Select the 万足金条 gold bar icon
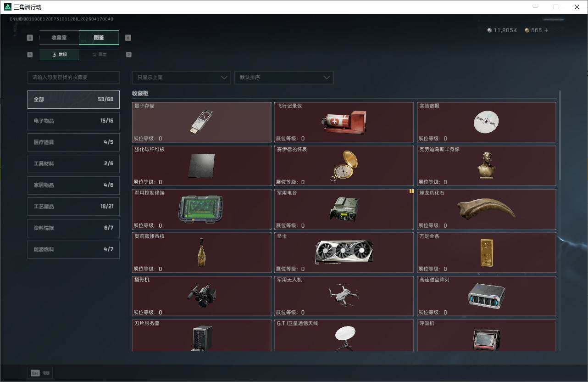 (x=487, y=252)
